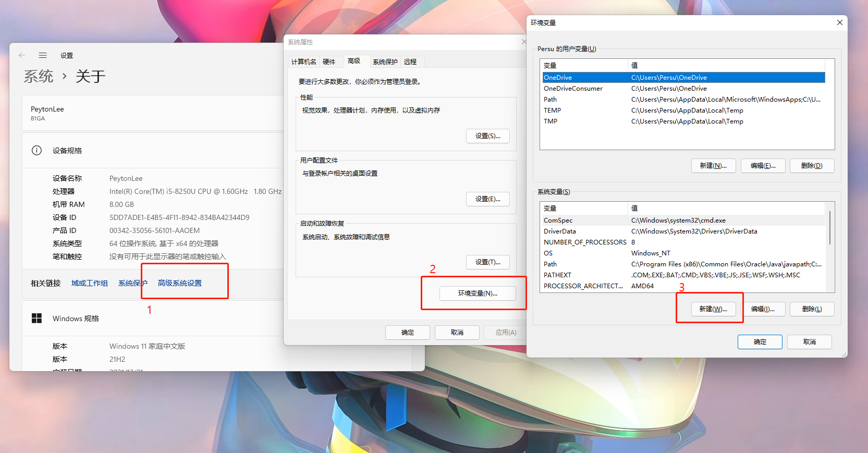Select the PROCESSOR_ARCHITECT... system variable
This screenshot has width=868, height=453.
coord(684,286)
